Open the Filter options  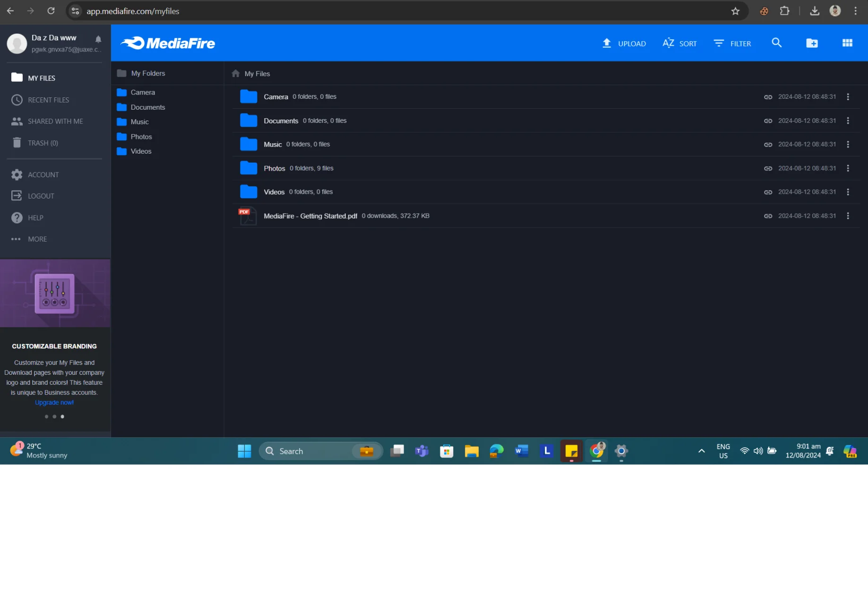point(732,43)
